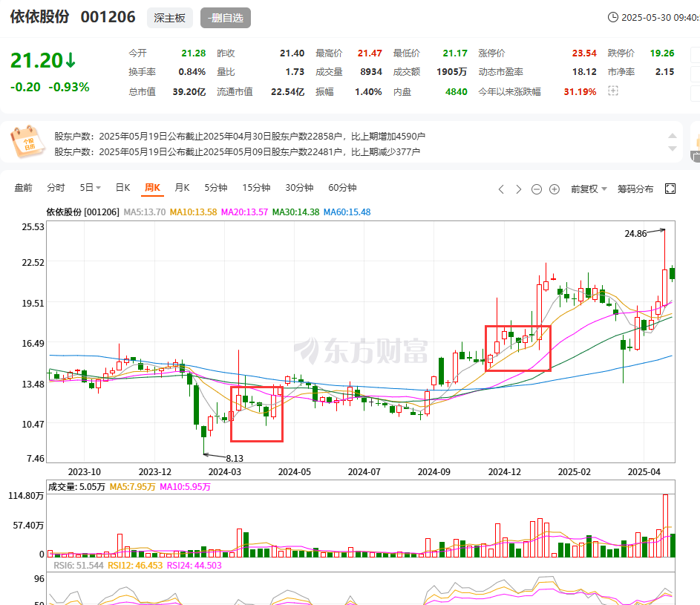This screenshot has height=605, width=700.
Task: Click RSI6: 51.544 label
Action: click(x=79, y=565)
